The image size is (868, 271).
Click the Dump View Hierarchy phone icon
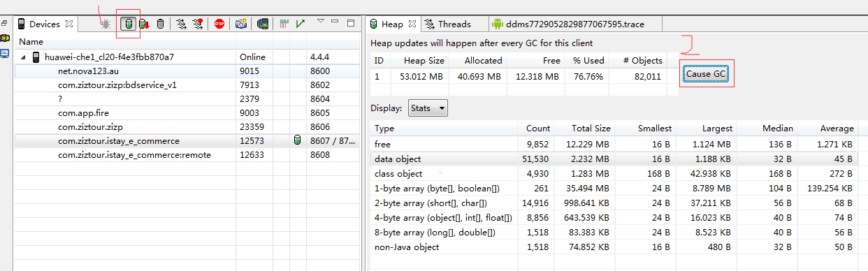263,24
